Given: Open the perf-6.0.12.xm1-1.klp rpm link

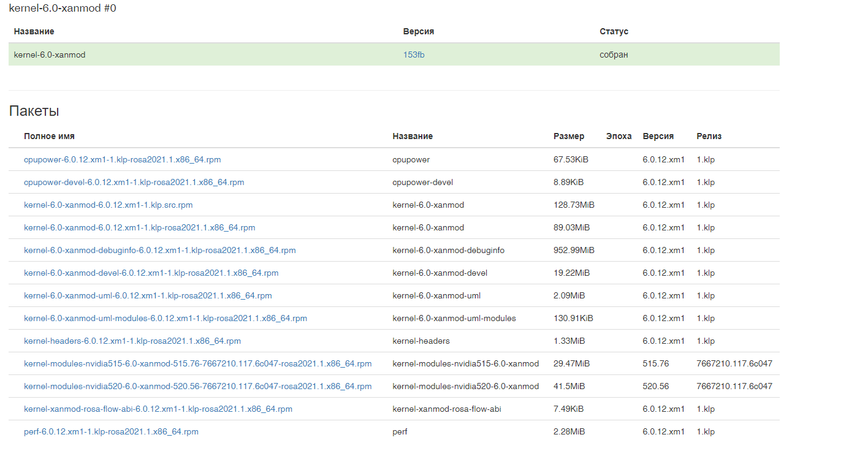Looking at the screenshot, I should (111, 431).
